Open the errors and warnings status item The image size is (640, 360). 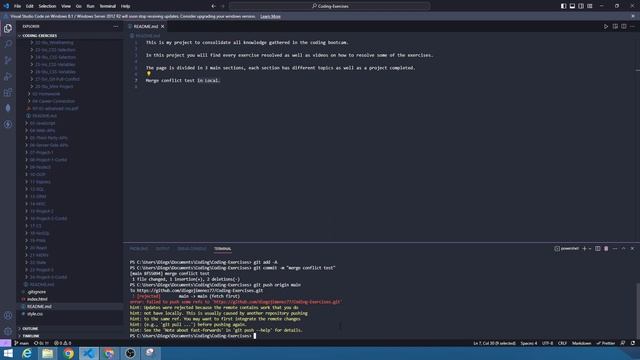tap(62, 343)
